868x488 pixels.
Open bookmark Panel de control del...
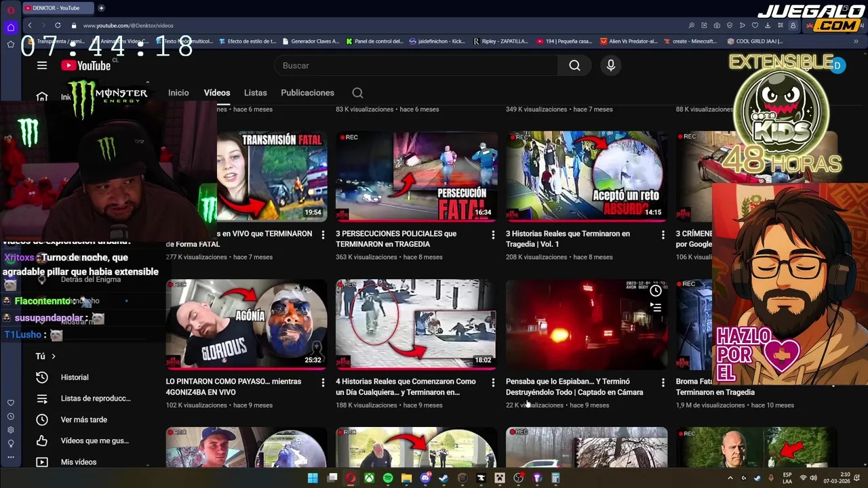coord(374,41)
